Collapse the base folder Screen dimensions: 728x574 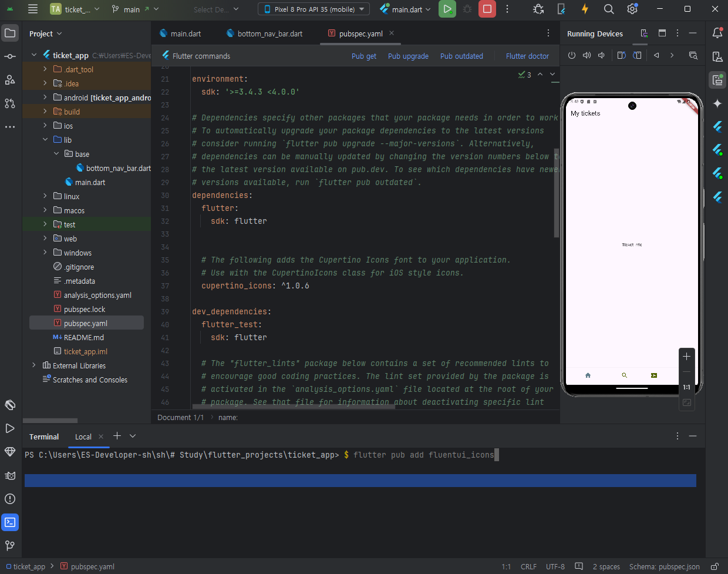(x=56, y=154)
